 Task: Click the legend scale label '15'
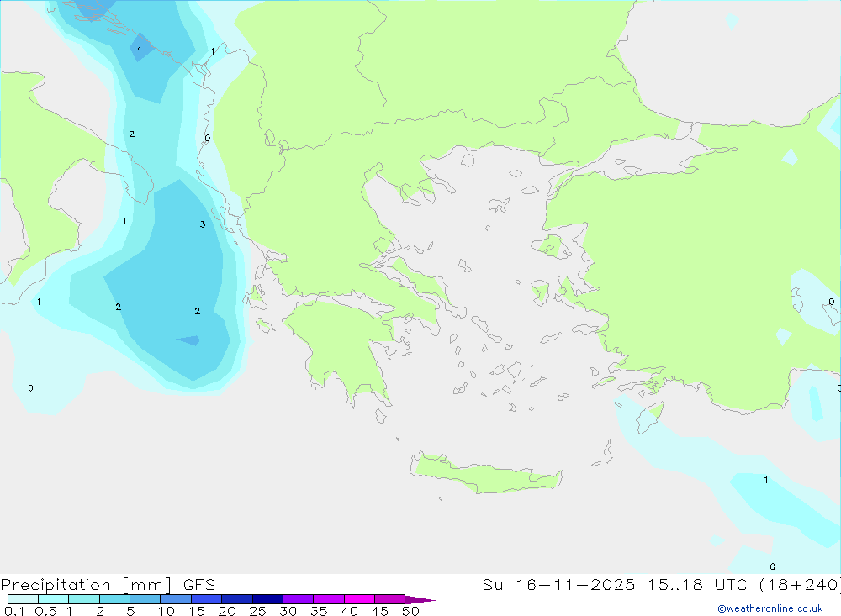tap(197, 611)
